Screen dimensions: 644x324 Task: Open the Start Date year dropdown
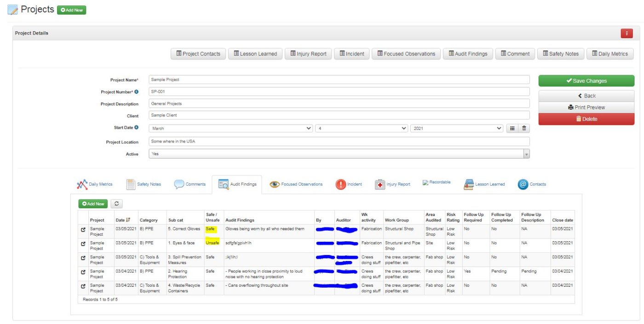457,129
